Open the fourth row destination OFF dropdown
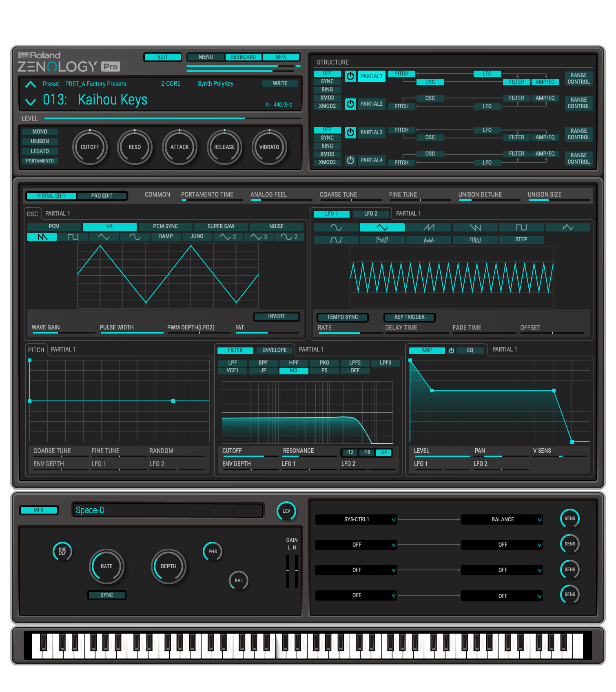This screenshot has width=616, height=692. tap(502, 596)
